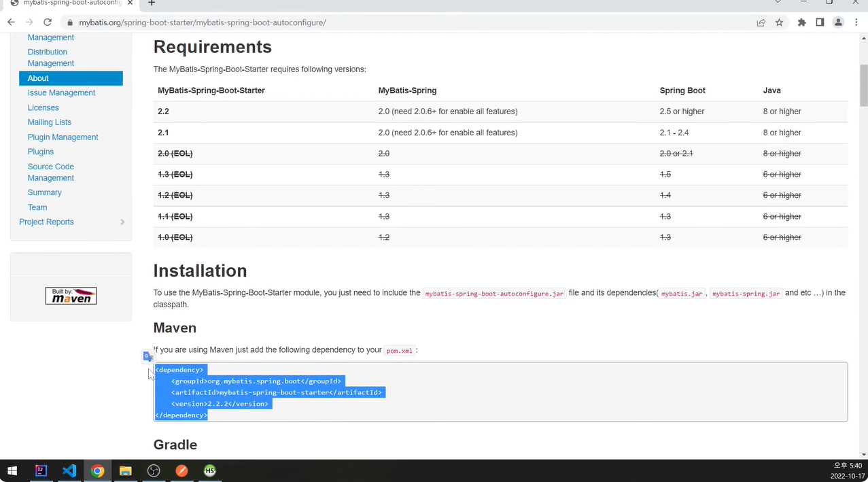
Task: Click mybatis-spring-boot-autoconfigure.jar inline code
Action: 494,294
